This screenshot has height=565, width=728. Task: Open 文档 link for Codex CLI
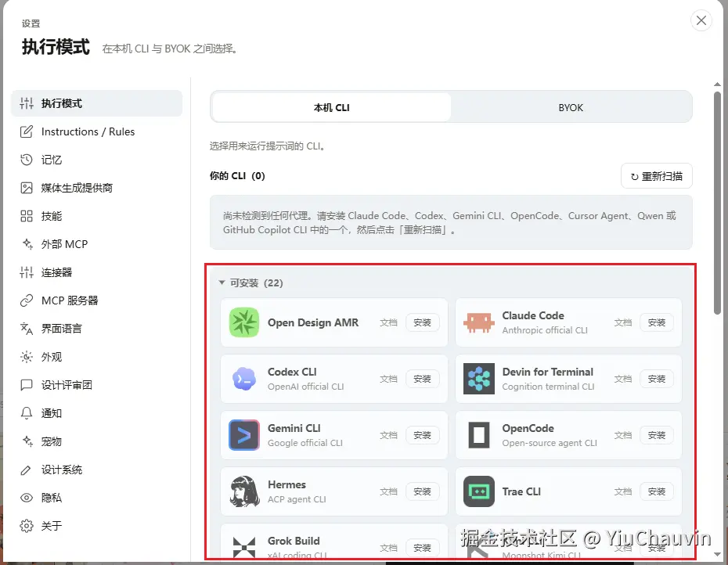388,379
